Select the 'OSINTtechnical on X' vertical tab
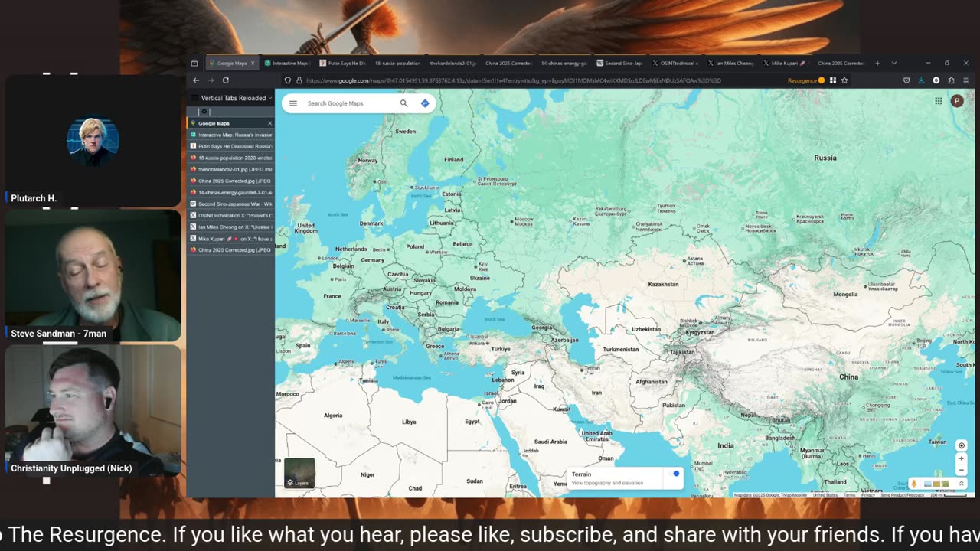Image resolution: width=980 pixels, height=551 pixels. coord(231,215)
